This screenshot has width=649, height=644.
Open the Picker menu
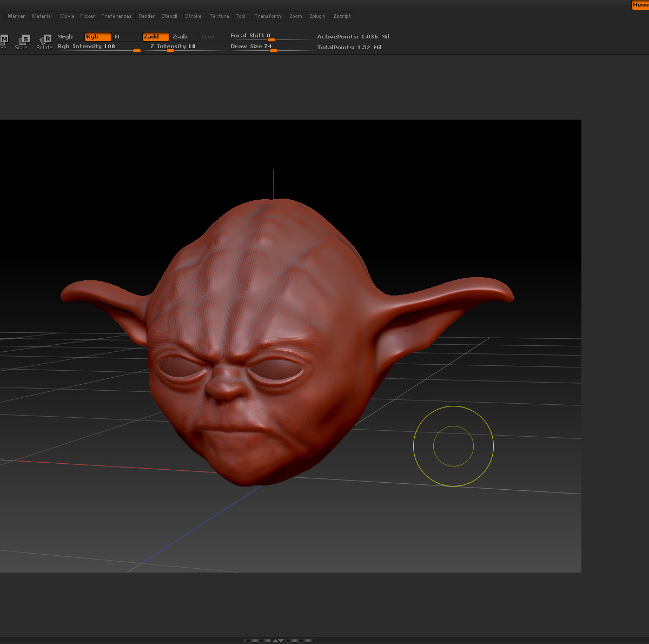point(87,16)
